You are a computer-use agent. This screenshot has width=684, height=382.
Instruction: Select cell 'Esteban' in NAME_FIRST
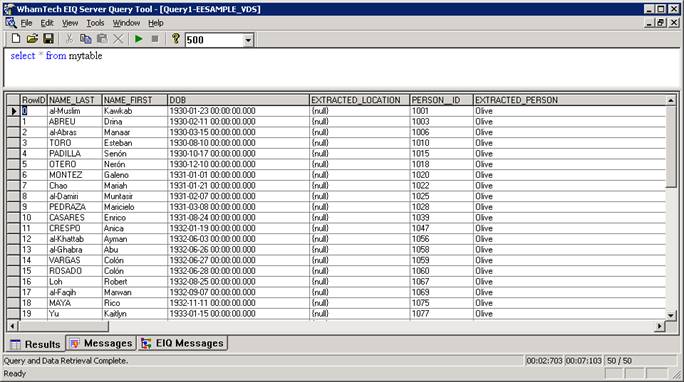(134, 143)
